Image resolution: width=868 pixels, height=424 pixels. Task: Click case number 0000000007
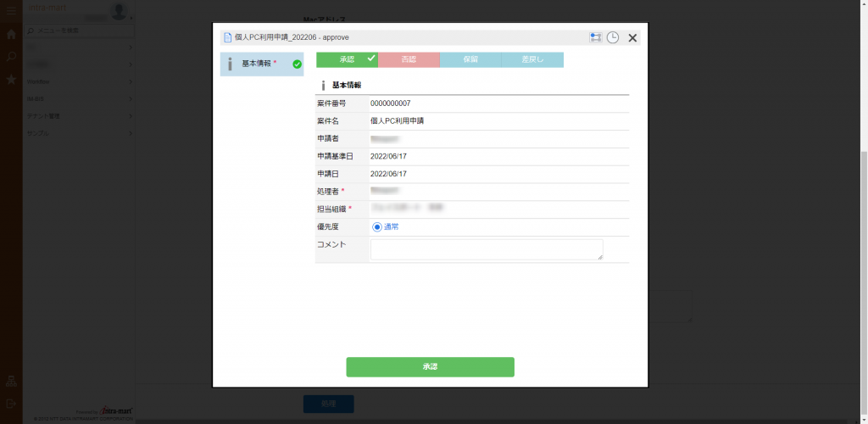coord(390,103)
